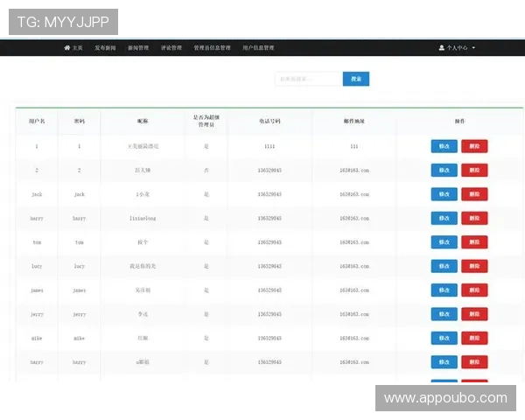Click 删除 for user with username 2

click(x=474, y=170)
